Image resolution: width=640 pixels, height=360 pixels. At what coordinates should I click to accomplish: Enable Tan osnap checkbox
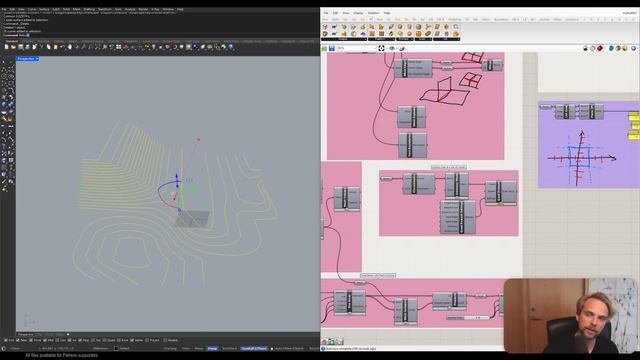(93, 340)
